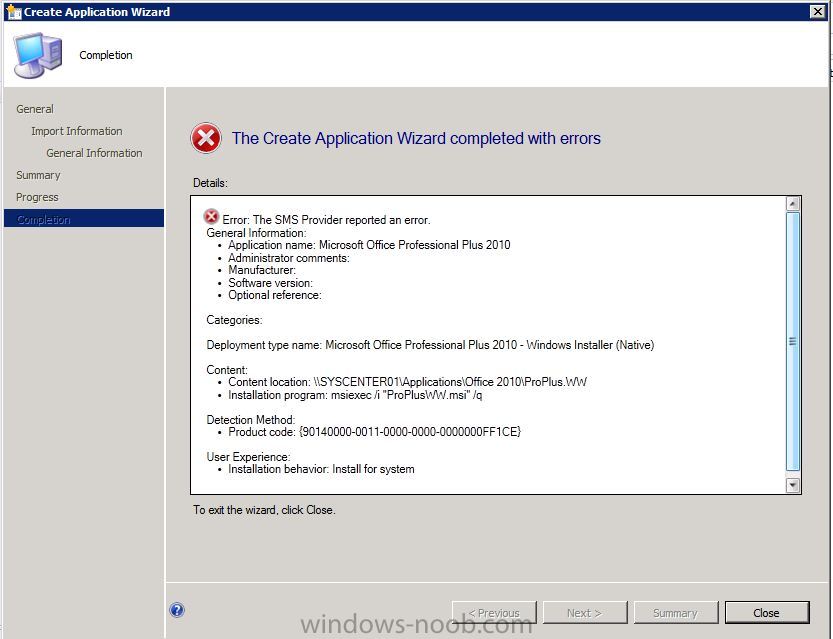Click the Manufacturer line
833x639 pixels.
(262, 270)
